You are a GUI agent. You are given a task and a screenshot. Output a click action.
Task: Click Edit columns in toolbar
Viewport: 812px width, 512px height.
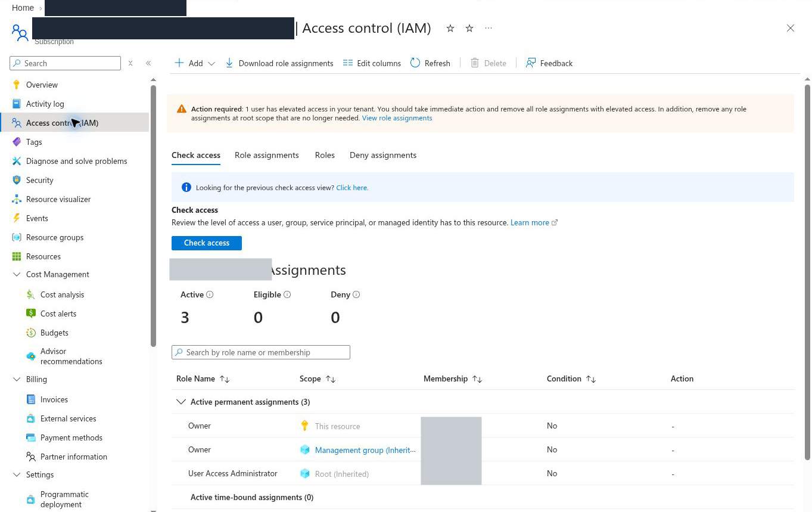(372, 63)
